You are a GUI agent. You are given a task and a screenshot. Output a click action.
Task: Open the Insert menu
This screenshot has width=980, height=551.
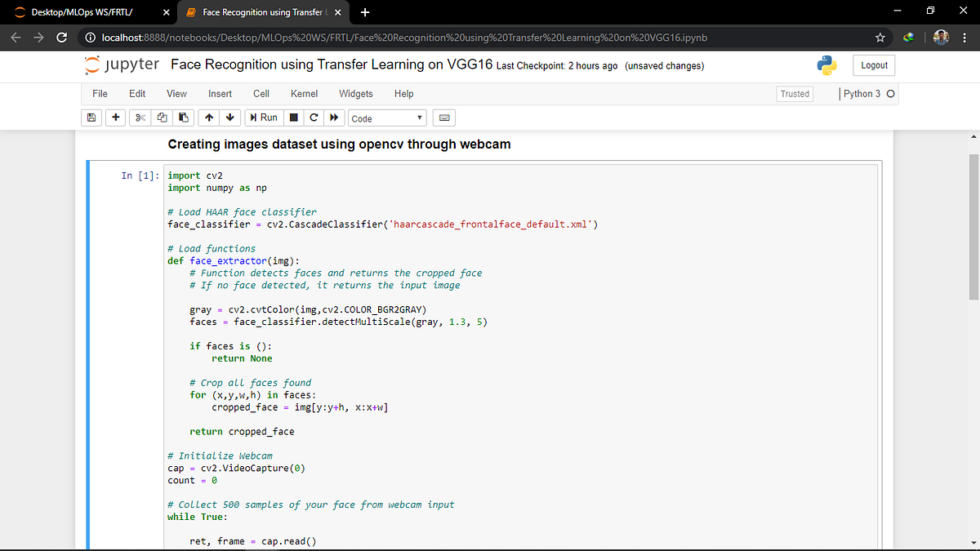(220, 94)
